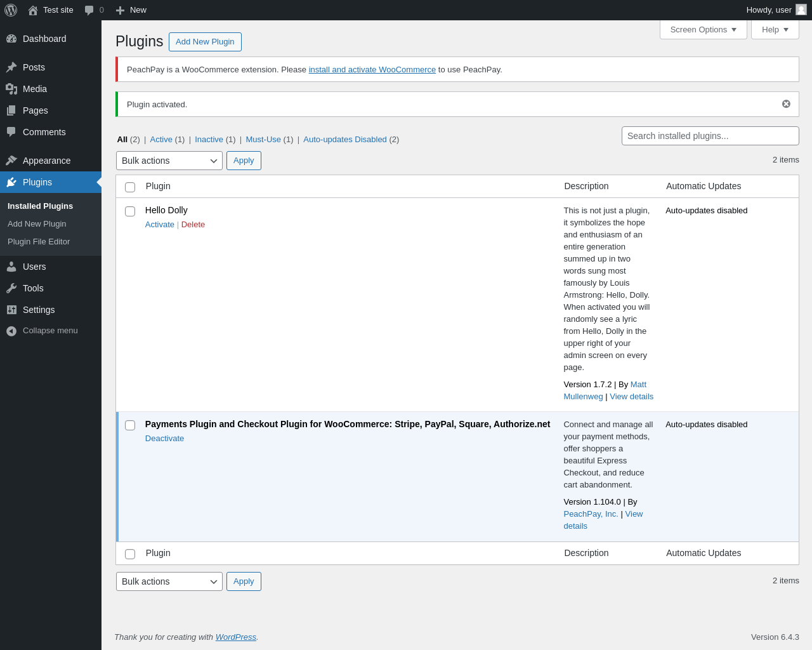Filter plugins by Active
Viewport: 812px width, 650px height.
point(161,140)
